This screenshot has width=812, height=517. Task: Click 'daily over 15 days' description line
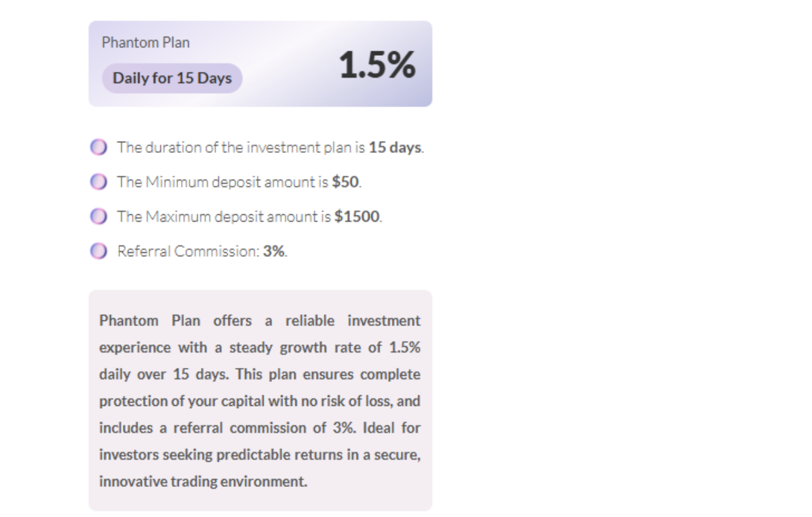(x=259, y=374)
